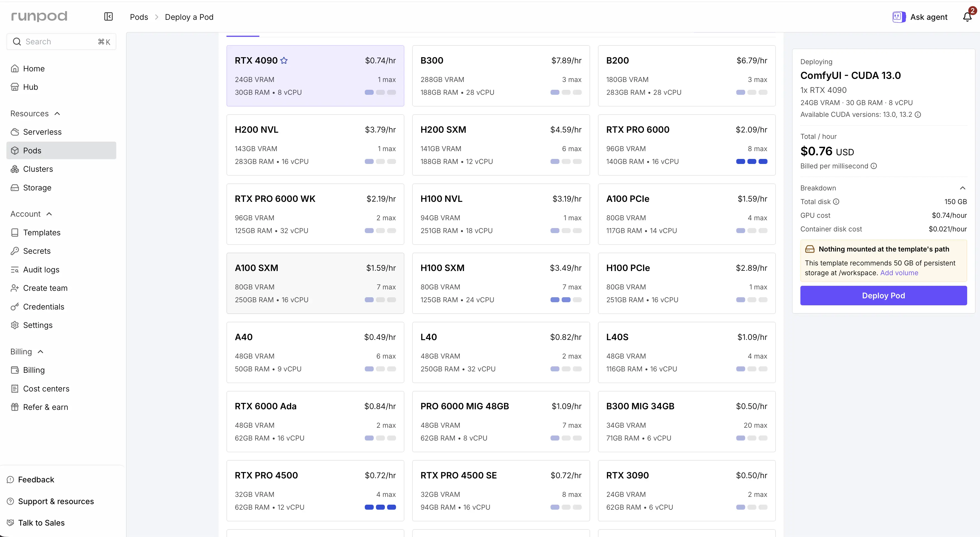
Task: Open the Audit logs icon
Action: 15,270
